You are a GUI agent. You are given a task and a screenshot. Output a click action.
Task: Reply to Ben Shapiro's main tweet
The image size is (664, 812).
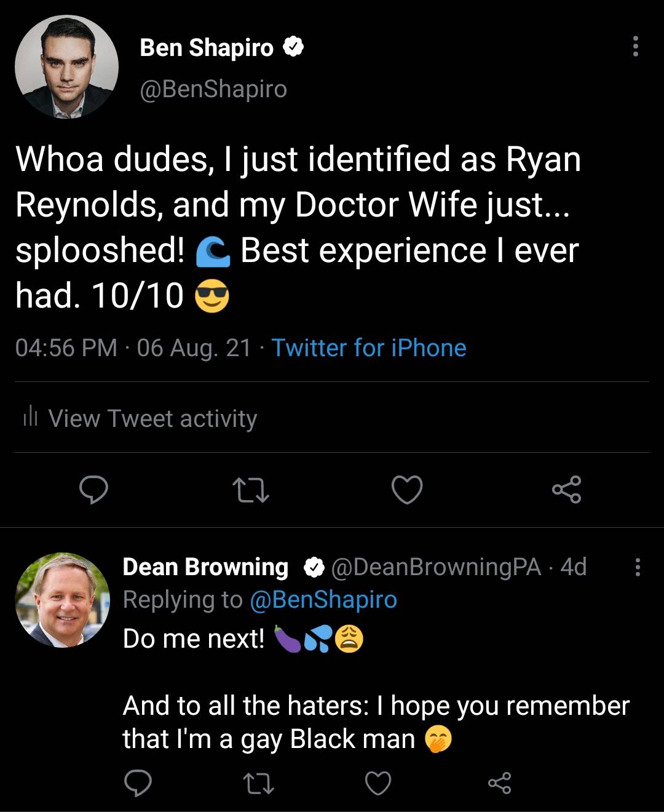93,490
